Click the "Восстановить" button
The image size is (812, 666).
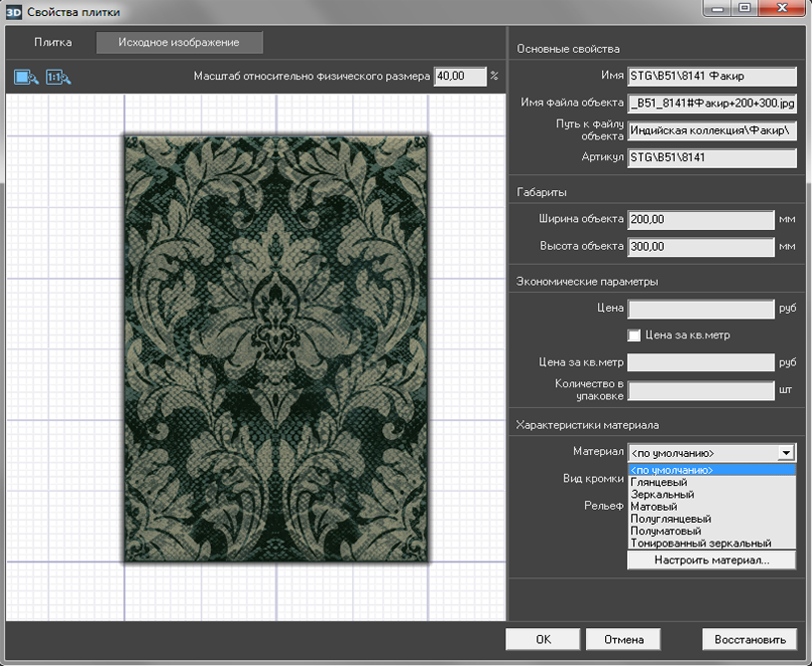pos(749,640)
